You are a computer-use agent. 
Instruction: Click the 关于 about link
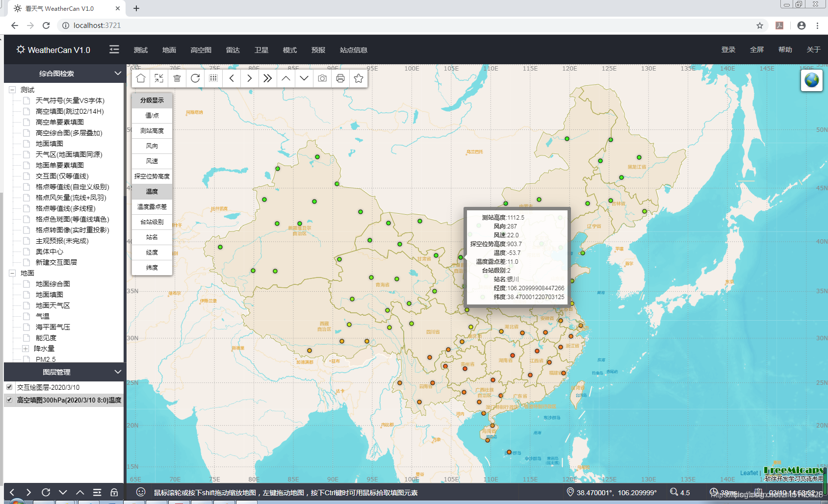tap(814, 50)
